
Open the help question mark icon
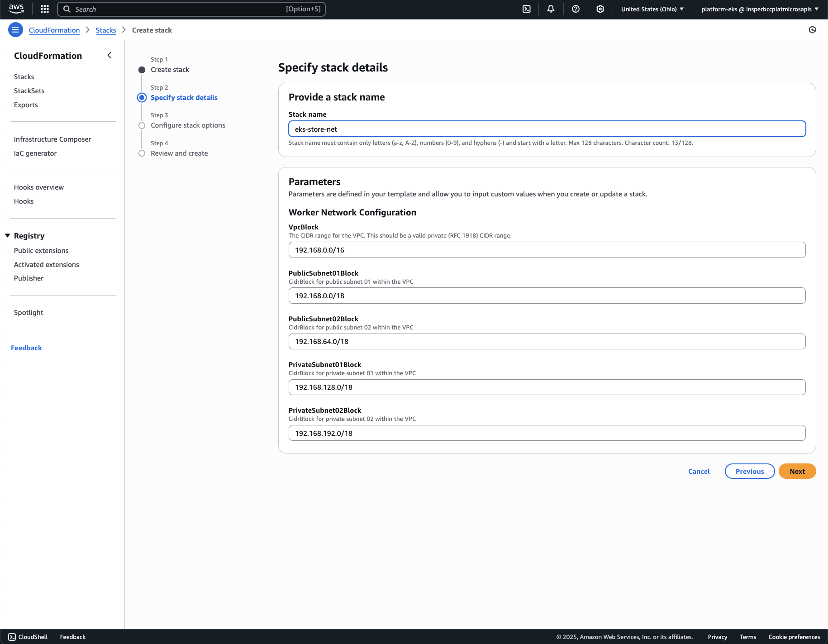pyautogui.click(x=576, y=9)
